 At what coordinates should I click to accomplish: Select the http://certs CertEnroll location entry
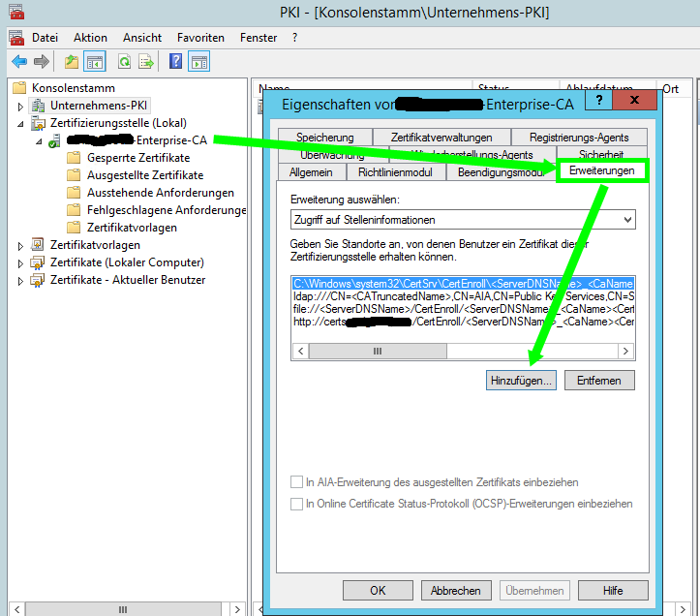tap(464, 322)
